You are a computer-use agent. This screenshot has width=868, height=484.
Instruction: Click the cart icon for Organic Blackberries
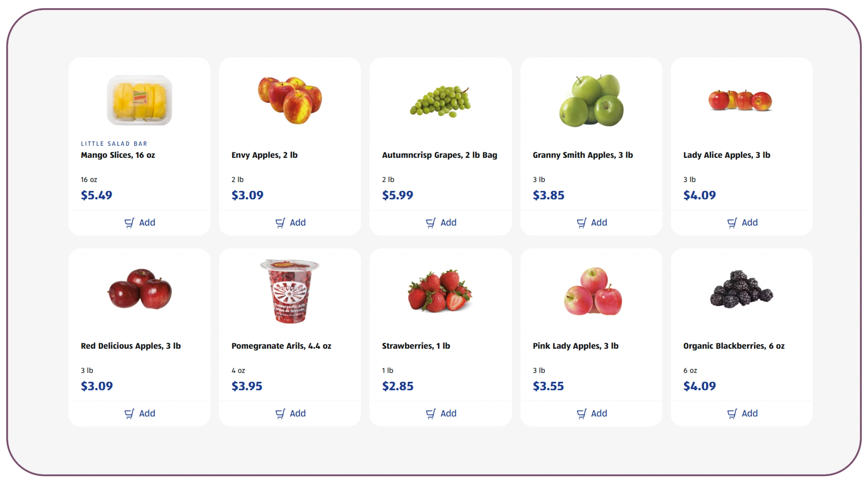click(733, 413)
